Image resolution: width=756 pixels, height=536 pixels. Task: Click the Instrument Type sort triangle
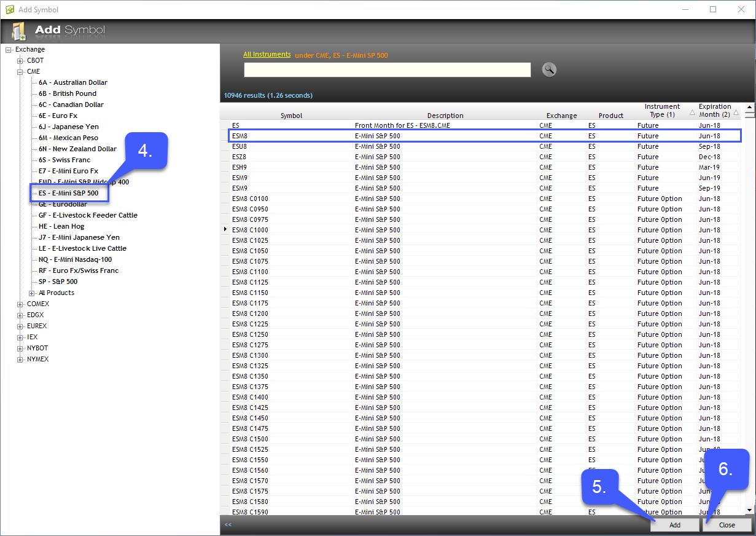click(692, 112)
